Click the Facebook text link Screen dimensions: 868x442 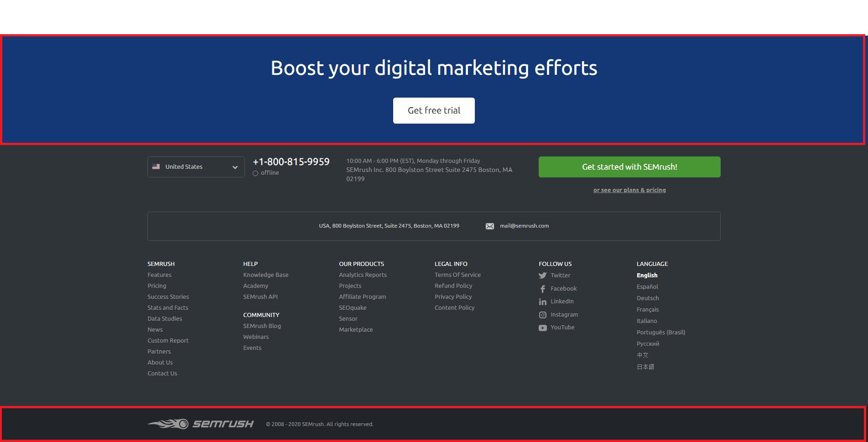563,289
